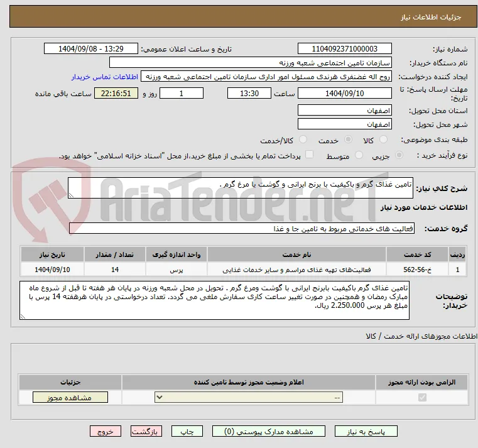
Task: Select the کالا radio button
Action: pos(383,139)
